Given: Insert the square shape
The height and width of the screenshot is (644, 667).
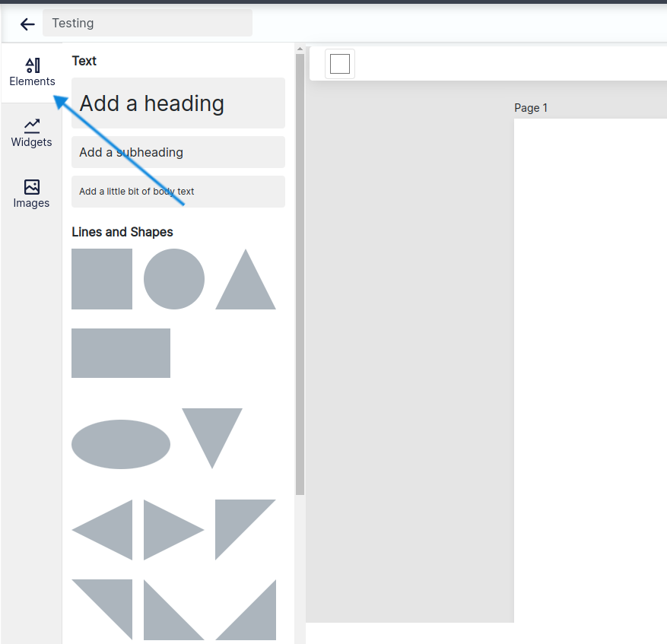Looking at the screenshot, I should pyautogui.click(x=102, y=279).
